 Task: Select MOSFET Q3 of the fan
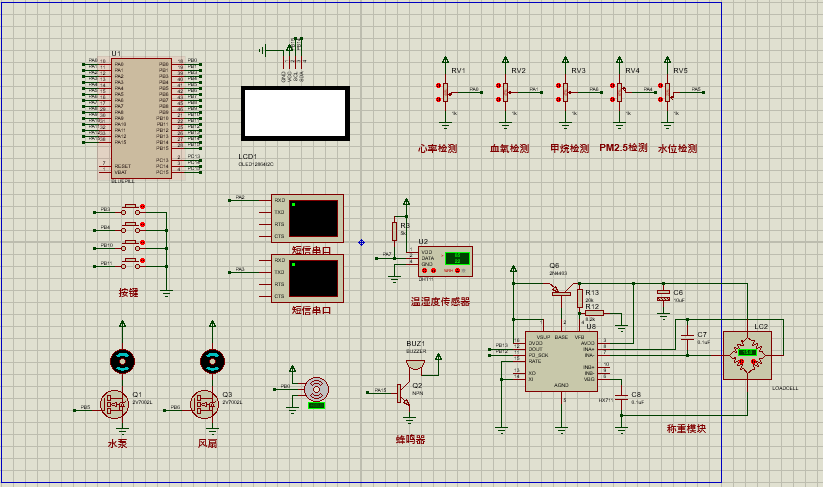click(x=205, y=405)
